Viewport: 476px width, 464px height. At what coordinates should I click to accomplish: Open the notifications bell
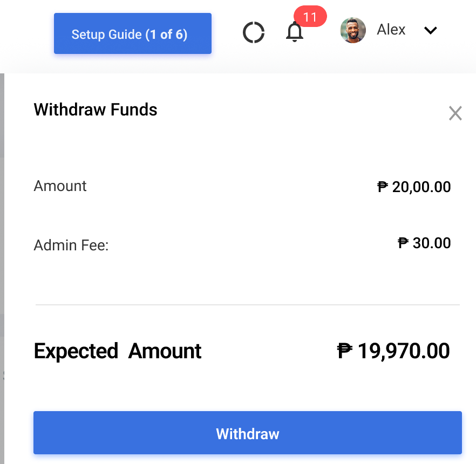[295, 32]
